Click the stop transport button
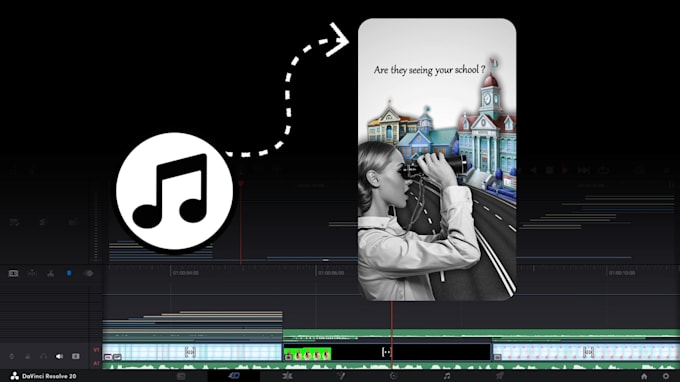Viewport: 680px width, 382px height. (549, 170)
